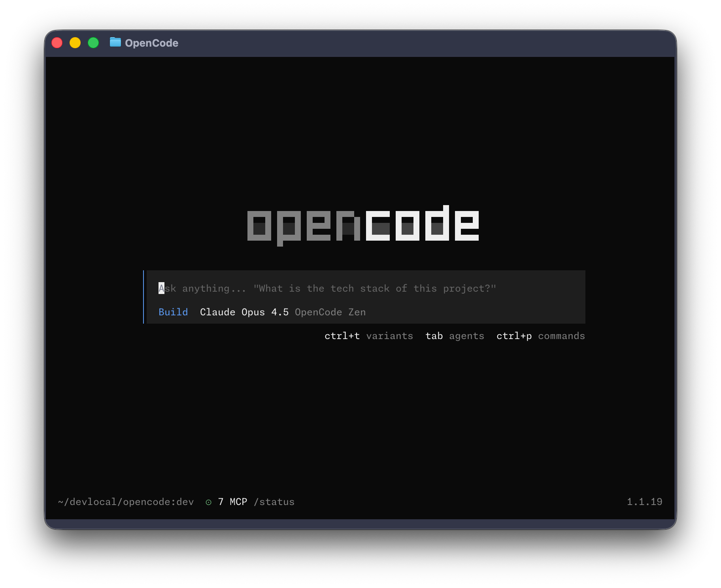
Task: Select the OpenCode window title
Action: coord(152,43)
